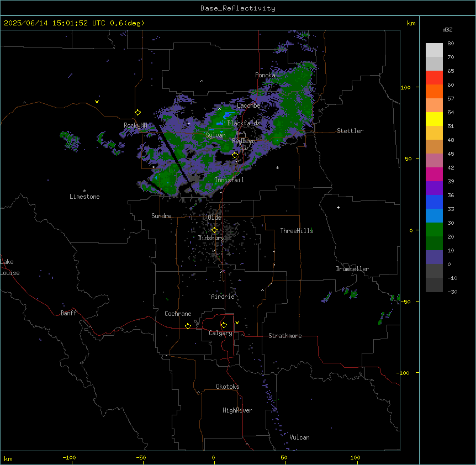Click the ThreeHills label

(297, 231)
